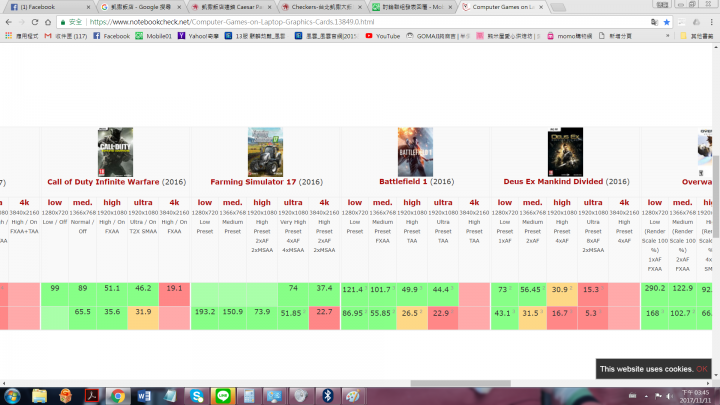Open the browser home page
The image size is (720, 405).
coord(48,22)
